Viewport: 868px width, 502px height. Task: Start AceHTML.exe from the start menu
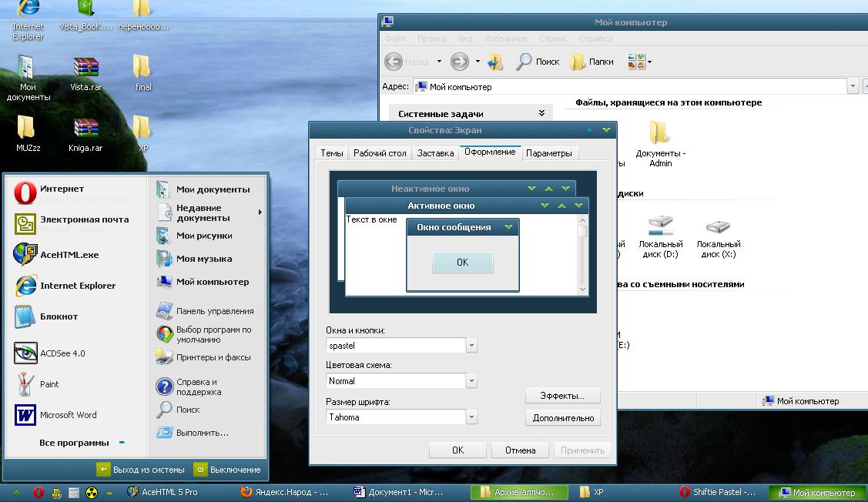point(56,255)
